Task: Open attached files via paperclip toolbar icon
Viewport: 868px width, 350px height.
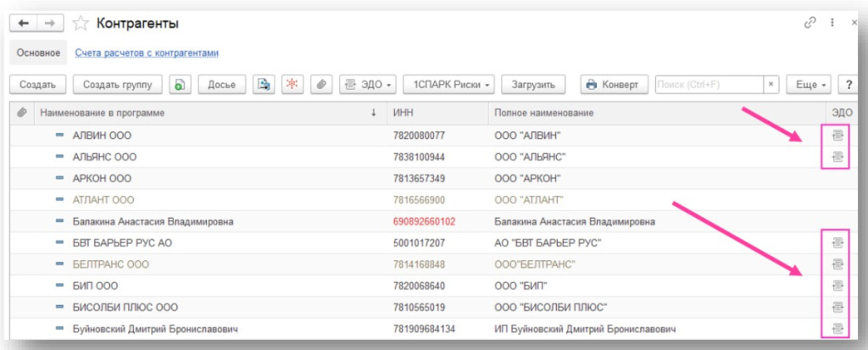Action: point(320,85)
